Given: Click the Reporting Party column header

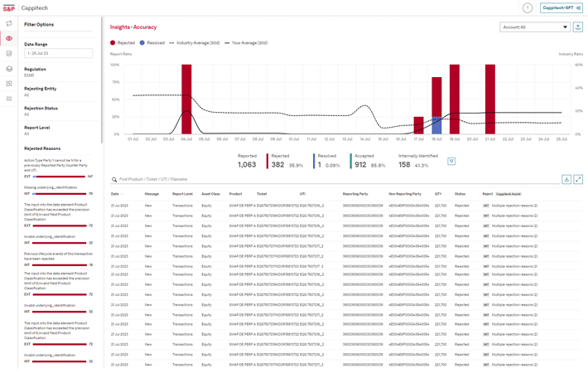Looking at the screenshot, I should [x=355, y=194].
